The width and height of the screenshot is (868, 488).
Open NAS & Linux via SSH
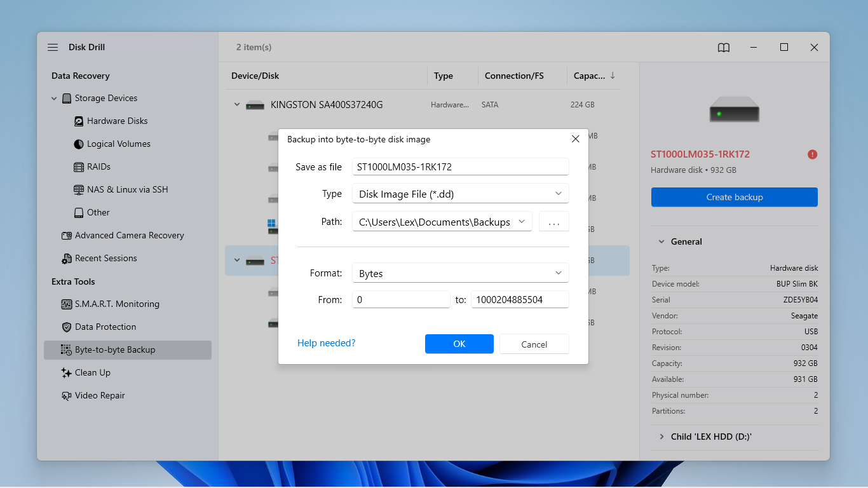pyautogui.click(x=128, y=190)
